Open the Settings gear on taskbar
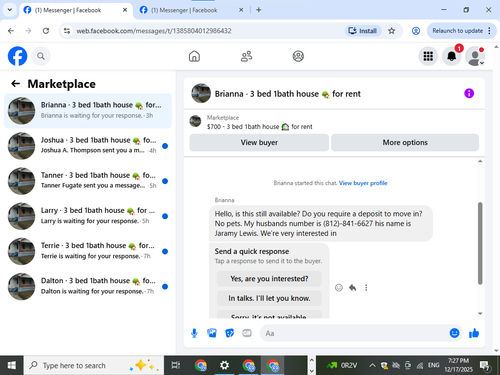Screen dimensions: 500x375 click(x=224, y=365)
